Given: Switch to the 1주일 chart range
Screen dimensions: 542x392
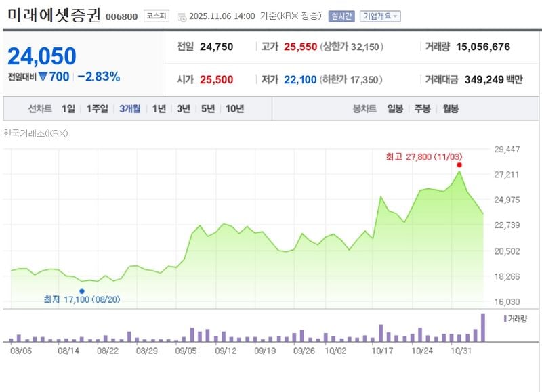Looking at the screenshot, I should [98, 109].
